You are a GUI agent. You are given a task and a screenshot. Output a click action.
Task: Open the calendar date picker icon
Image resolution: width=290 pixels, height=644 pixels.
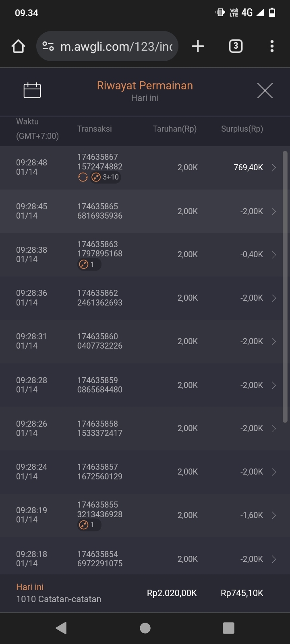tap(32, 90)
